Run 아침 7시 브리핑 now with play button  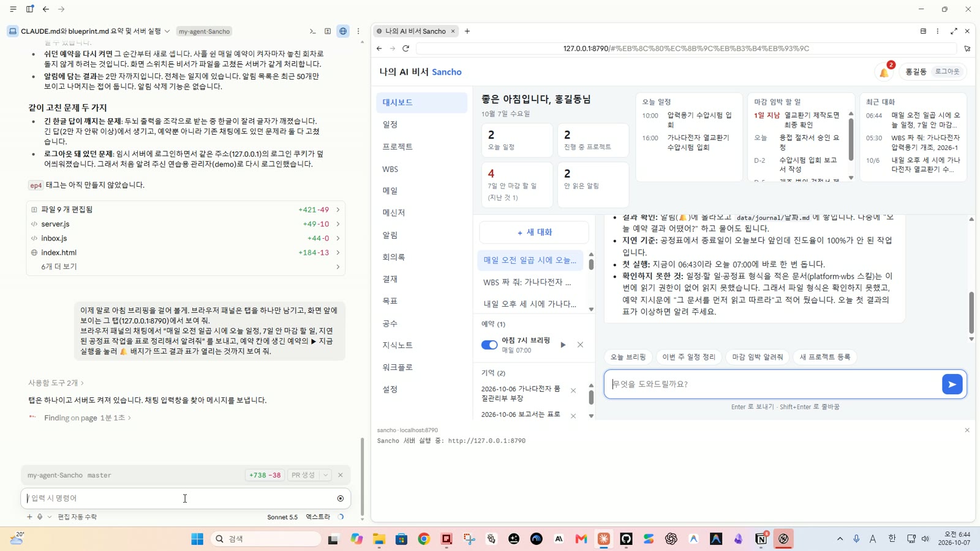pos(563,345)
